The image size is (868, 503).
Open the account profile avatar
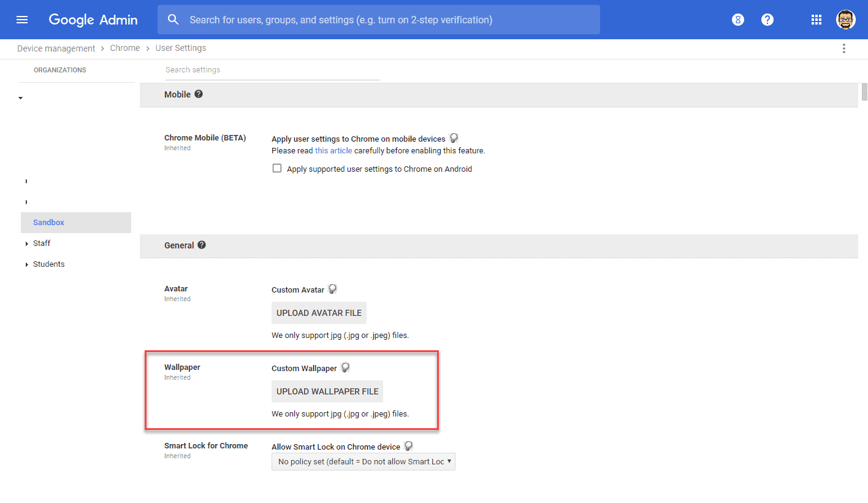(846, 20)
